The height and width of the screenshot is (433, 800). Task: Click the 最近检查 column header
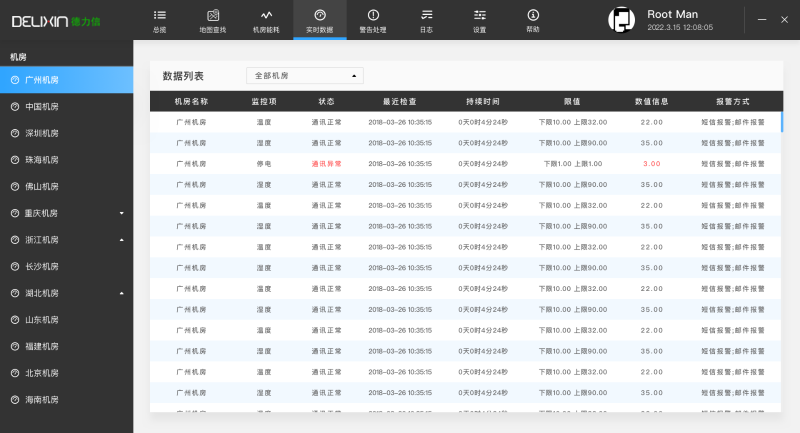click(x=400, y=101)
